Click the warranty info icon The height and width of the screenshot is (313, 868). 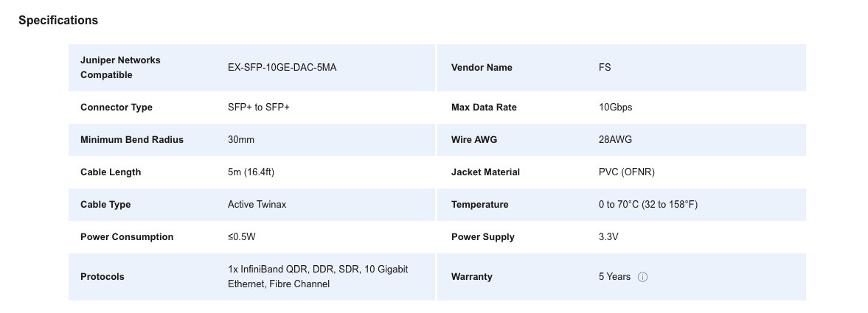642,277
